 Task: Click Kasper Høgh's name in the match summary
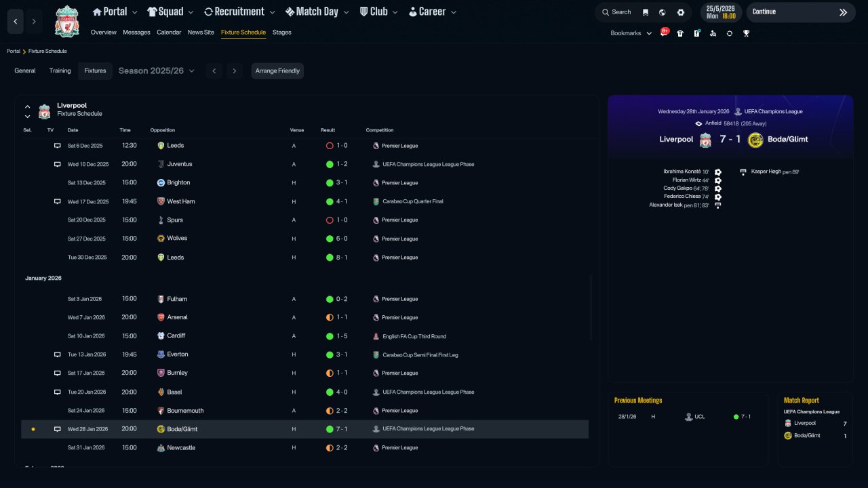pos(766,171)
